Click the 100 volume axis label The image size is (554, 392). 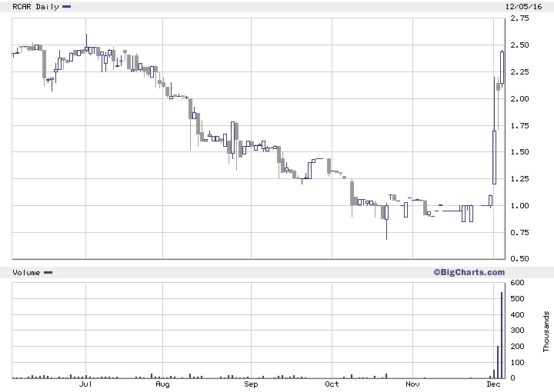coord(518,362)
